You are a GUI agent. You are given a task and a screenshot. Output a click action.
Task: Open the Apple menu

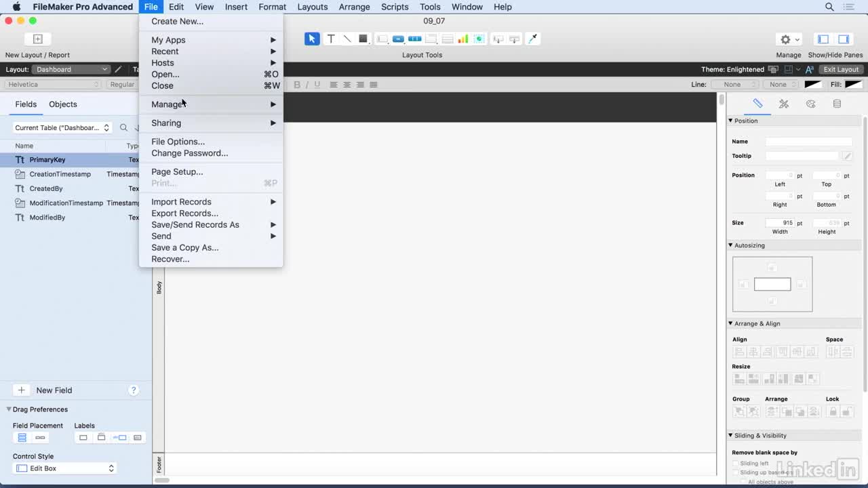16,7
